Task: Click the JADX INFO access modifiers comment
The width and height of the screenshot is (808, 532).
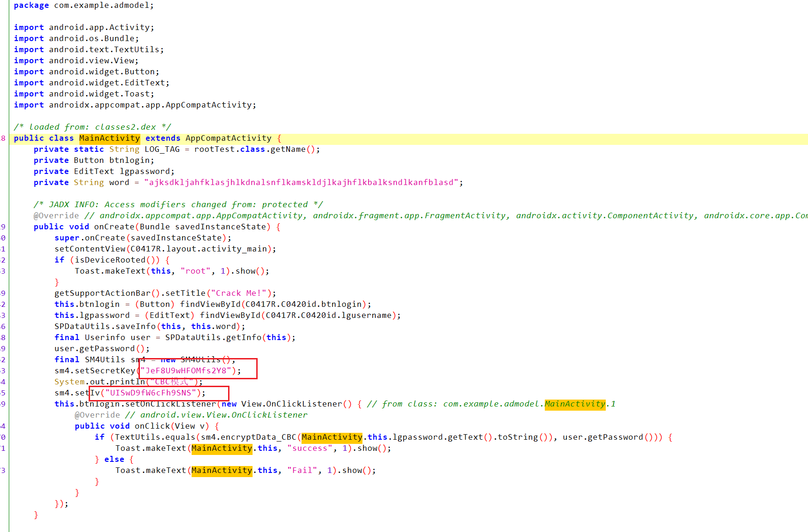Action: (x=178, y=205)
